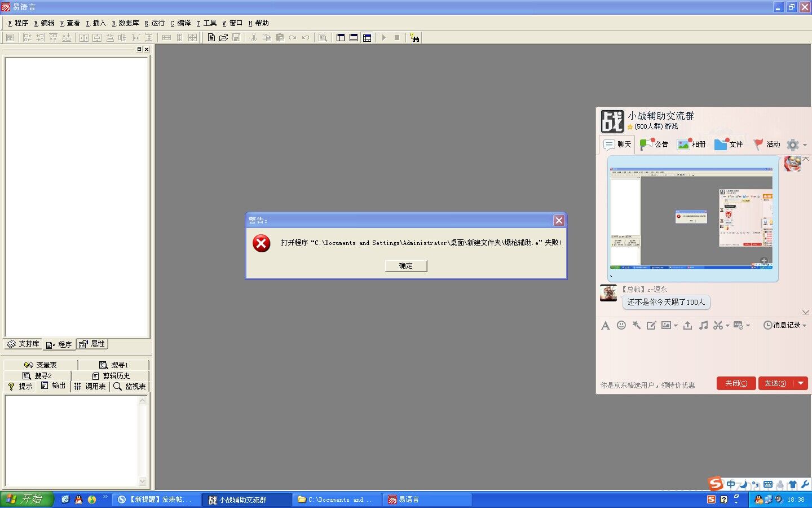Click the open file folder toolbar icon

coord(224,38)
